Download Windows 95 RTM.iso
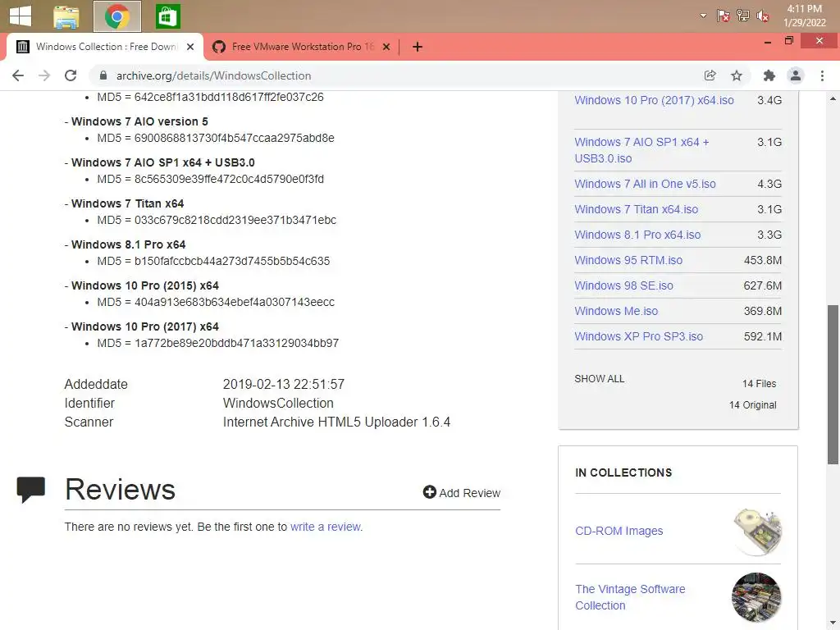Screen dimensions: 840x630 click(x=628, y=260)
